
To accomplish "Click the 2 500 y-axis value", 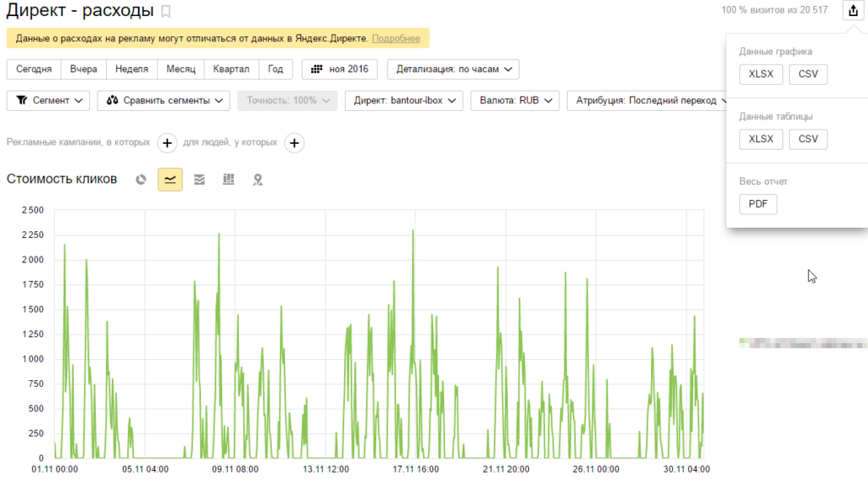I will point(33,210).
